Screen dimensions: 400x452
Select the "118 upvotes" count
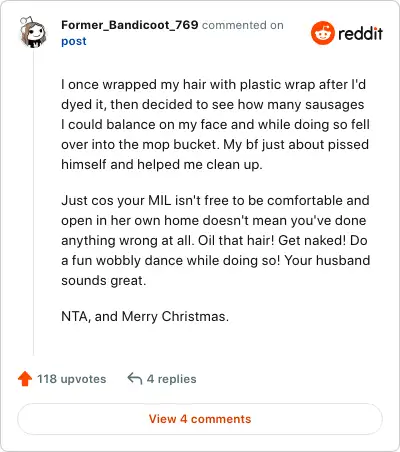(x=72, y=379)
